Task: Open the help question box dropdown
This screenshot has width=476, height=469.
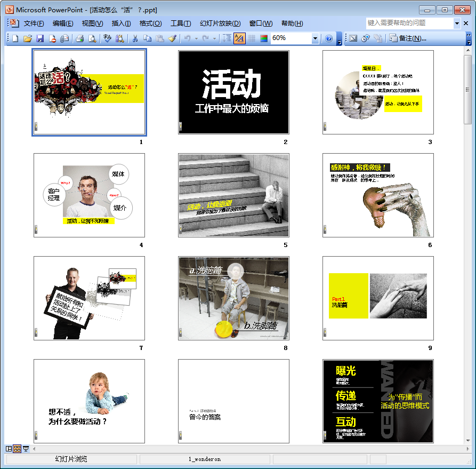Action: click(x=457, y=23)
